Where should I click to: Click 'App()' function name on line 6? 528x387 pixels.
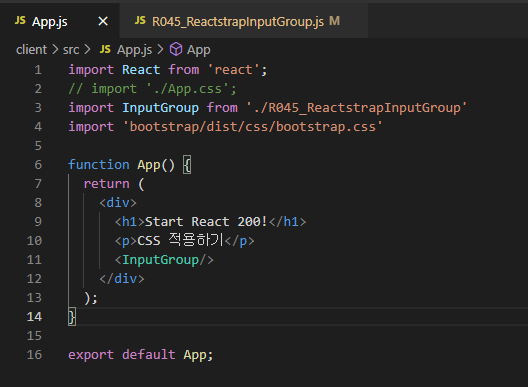(x=156, y=165)
